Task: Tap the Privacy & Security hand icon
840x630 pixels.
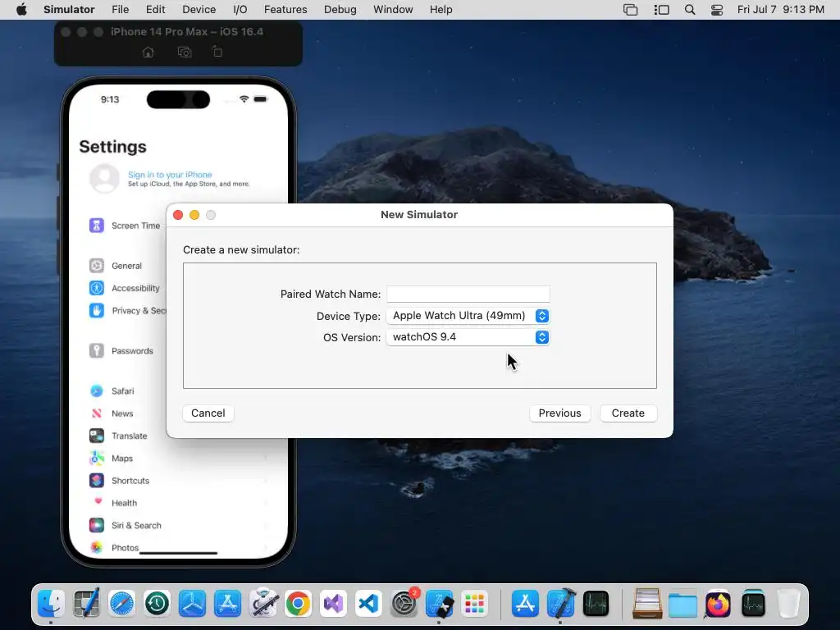Action: click(x=97, y=311)
